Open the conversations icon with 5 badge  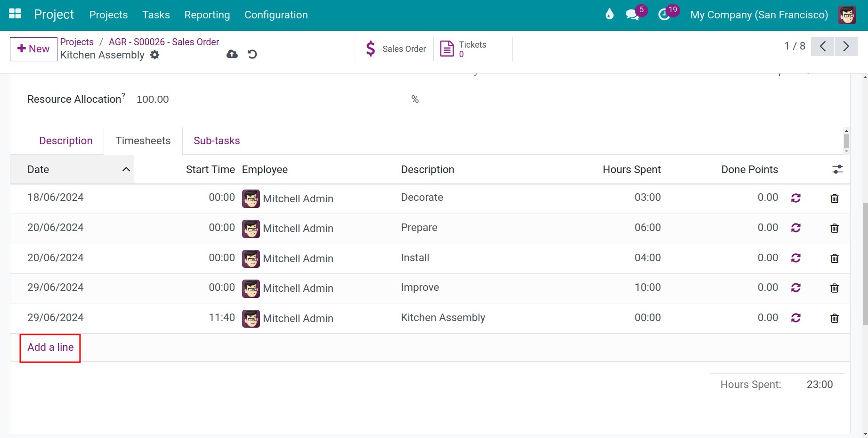coord(633,15)
